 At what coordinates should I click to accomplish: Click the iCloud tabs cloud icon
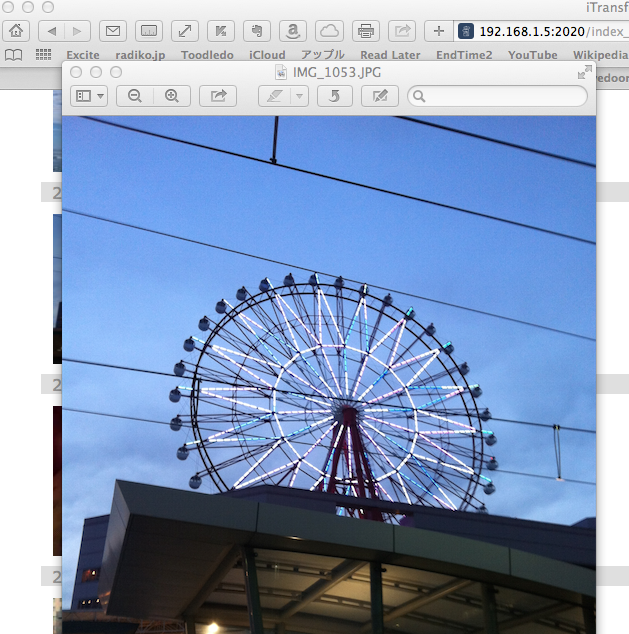pos(329,31)
